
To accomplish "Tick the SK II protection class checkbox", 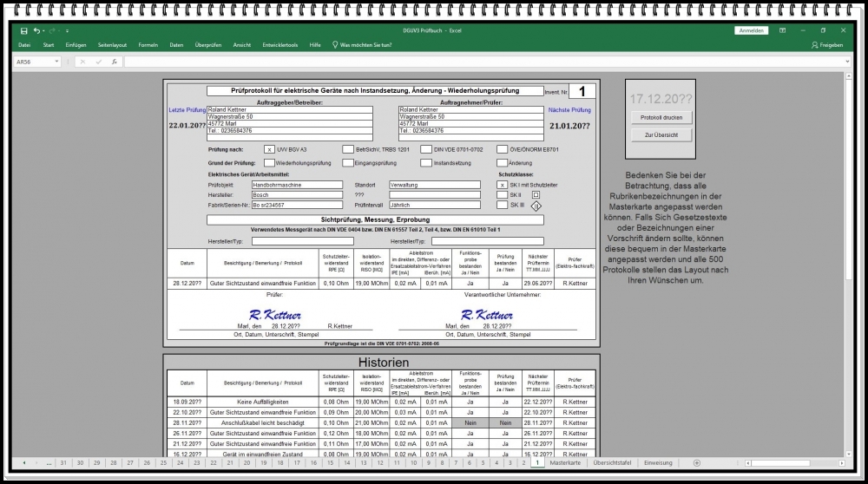I will (502, 195).
